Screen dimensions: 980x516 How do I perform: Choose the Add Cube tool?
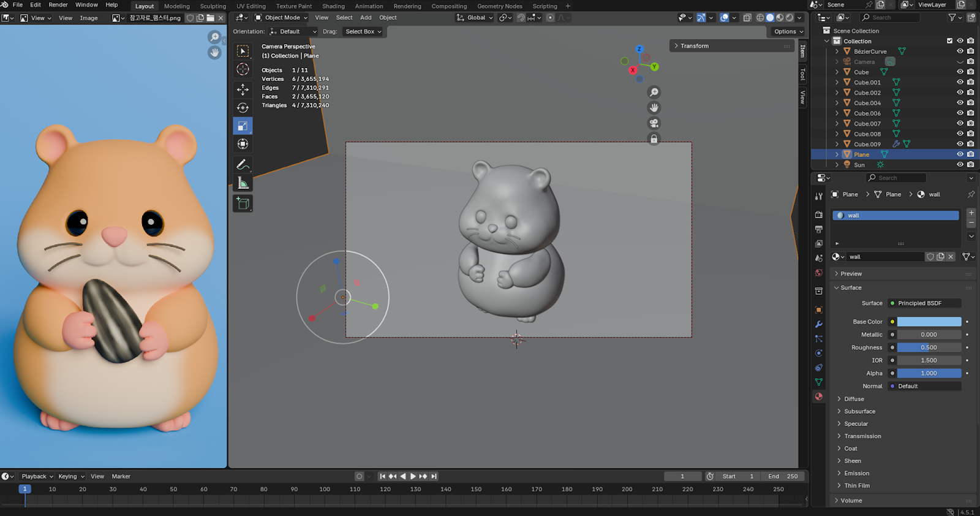point(243,203)
